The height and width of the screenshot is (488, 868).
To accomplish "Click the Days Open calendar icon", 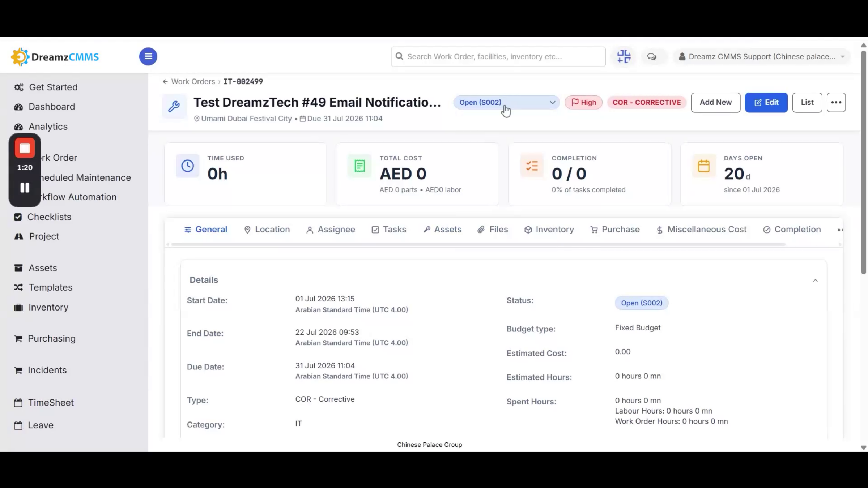I will [704, 166].
